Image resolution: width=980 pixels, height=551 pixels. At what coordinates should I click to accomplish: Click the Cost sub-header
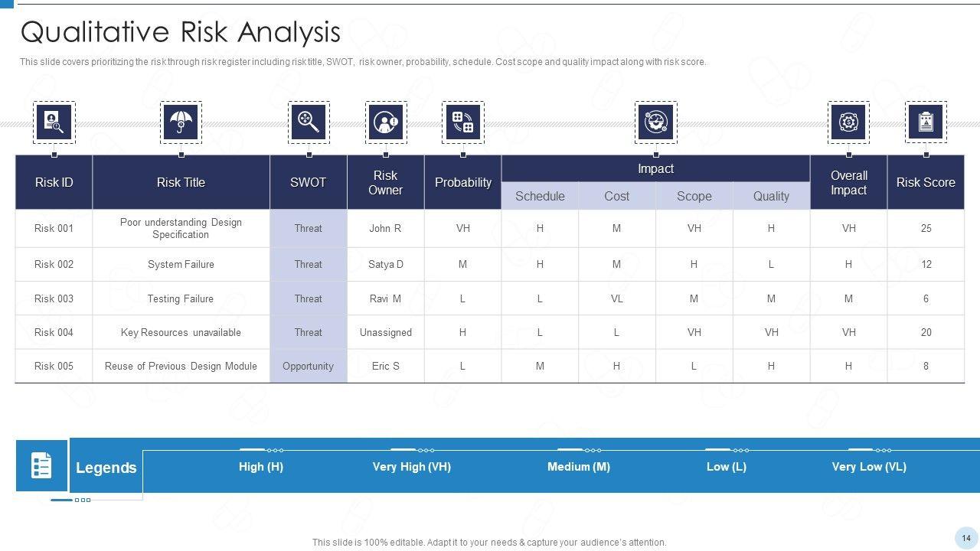coord(617,196)
